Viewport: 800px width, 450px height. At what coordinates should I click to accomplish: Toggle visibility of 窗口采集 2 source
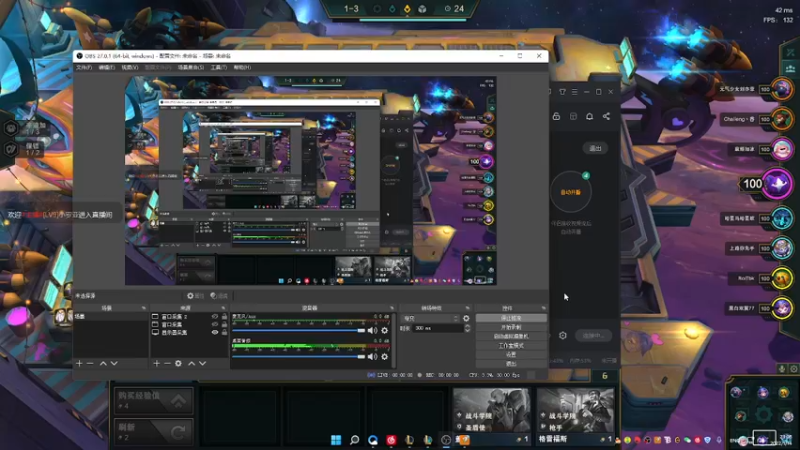pos(215,317)
